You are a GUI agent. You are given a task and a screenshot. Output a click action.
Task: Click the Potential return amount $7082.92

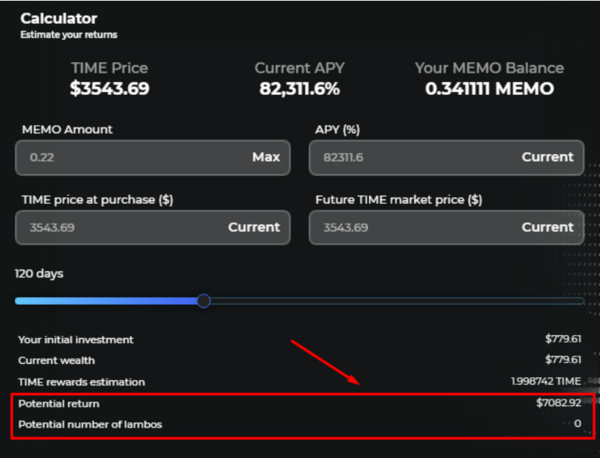point(558,403)
